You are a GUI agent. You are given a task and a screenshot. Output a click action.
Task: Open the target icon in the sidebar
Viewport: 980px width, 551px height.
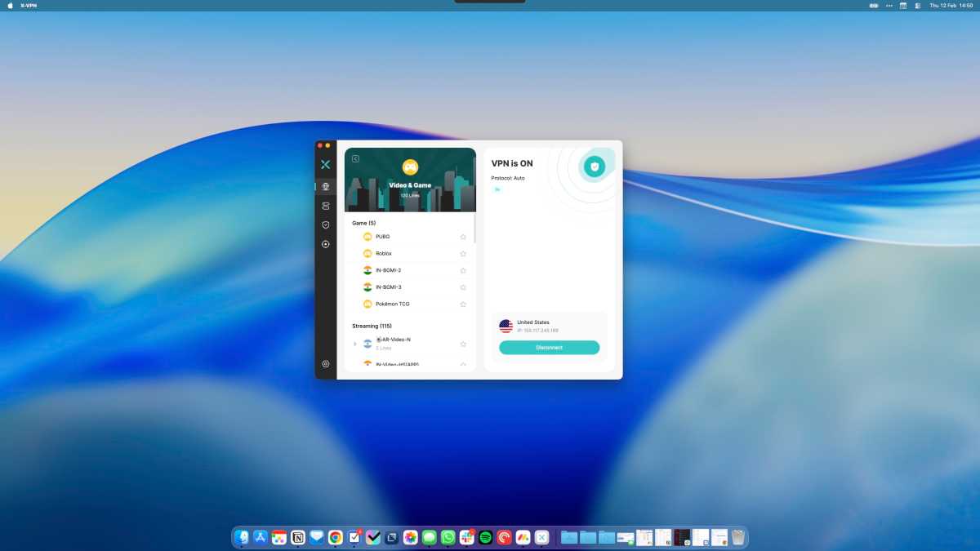(x=325, y=244)
